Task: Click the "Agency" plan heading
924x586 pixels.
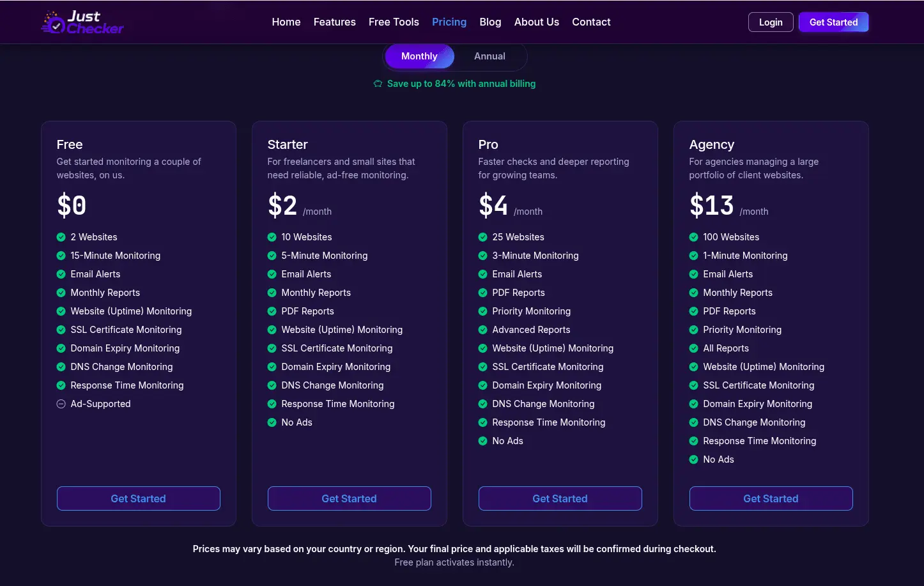Action: click(x=712, y=144)
